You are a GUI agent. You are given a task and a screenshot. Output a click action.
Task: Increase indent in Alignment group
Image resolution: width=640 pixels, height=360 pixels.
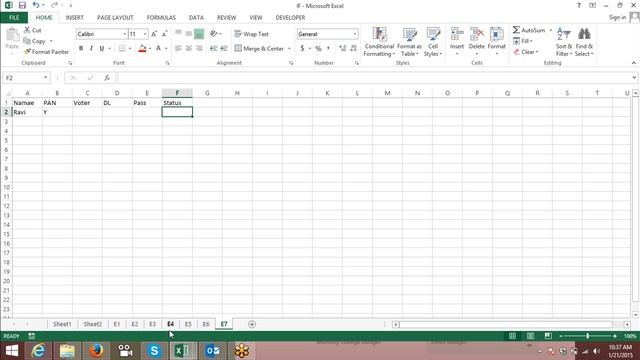coord(224,48)
